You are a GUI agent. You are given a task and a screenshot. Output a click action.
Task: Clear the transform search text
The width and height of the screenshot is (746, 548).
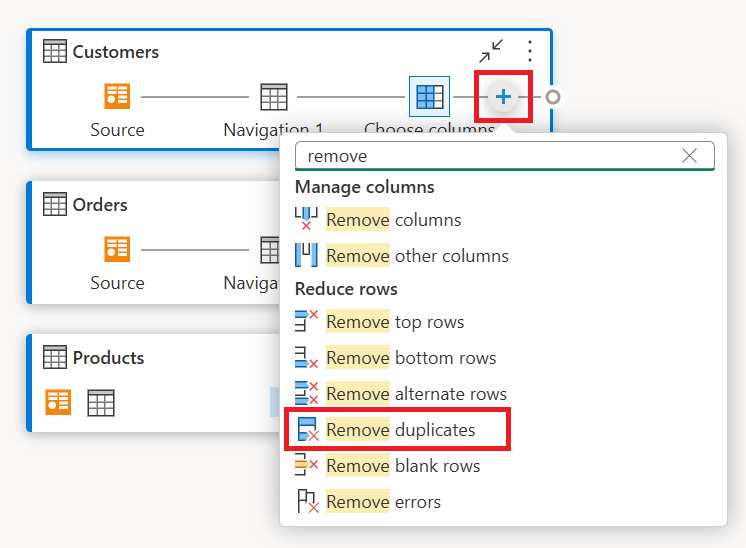689,156
